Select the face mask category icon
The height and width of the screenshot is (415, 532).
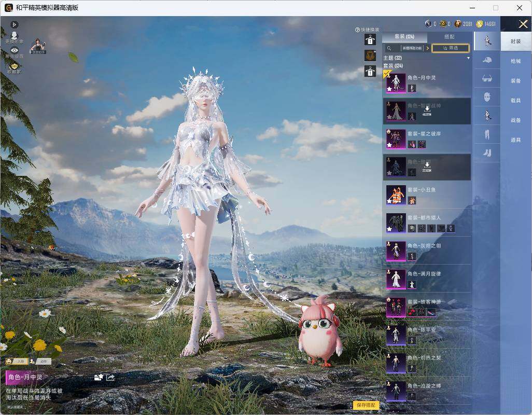pyautogui.click(x=487, y=97)
